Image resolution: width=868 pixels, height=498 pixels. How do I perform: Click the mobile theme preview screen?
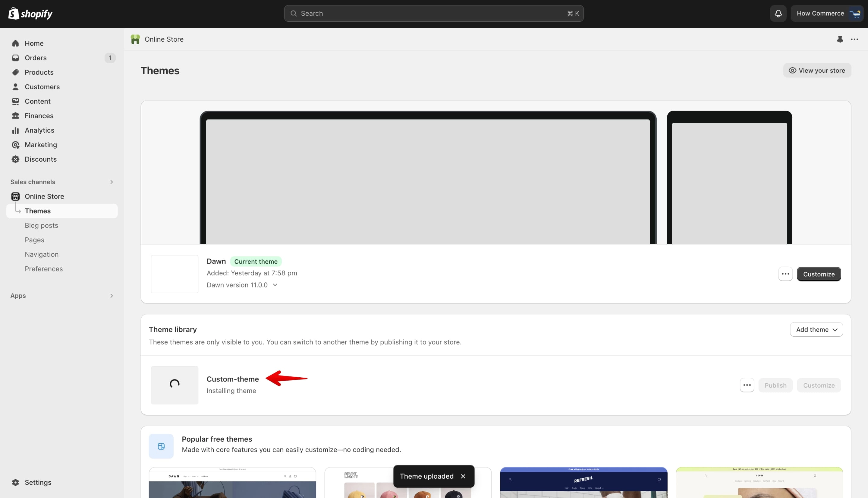tap(729, 183)
